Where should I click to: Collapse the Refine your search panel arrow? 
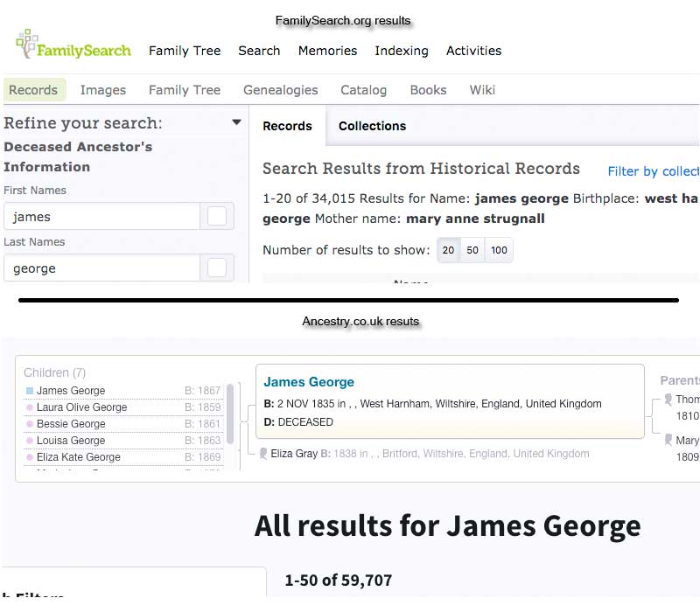pos(236,123)
